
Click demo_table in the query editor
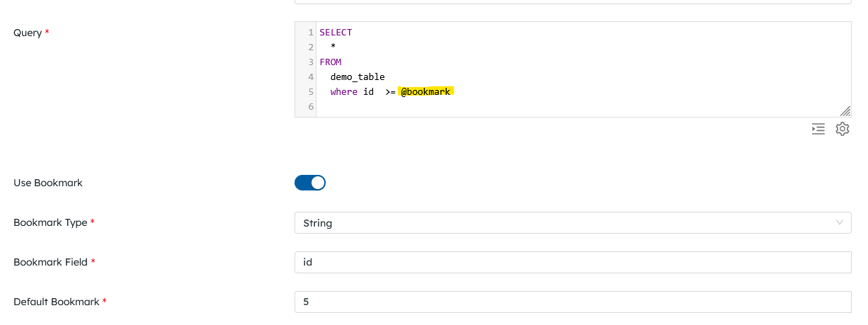(358, 77)
